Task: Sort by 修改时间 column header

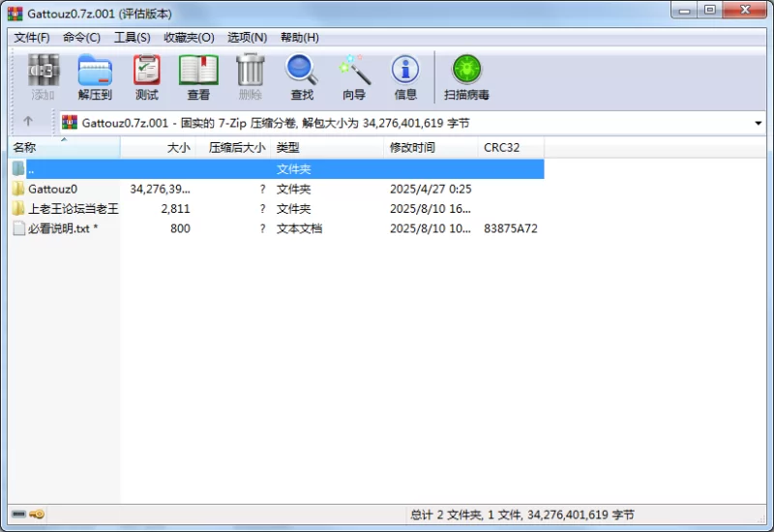Action: pos(431,148)
